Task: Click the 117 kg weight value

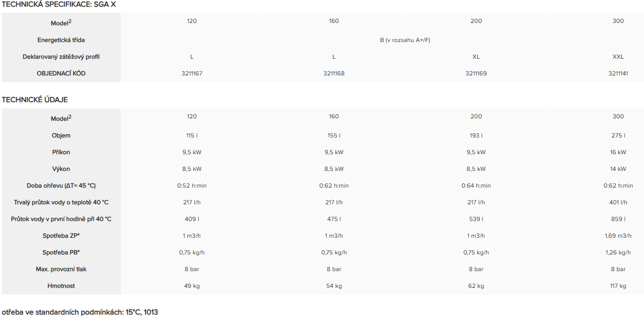Action: tap(618, 286)
